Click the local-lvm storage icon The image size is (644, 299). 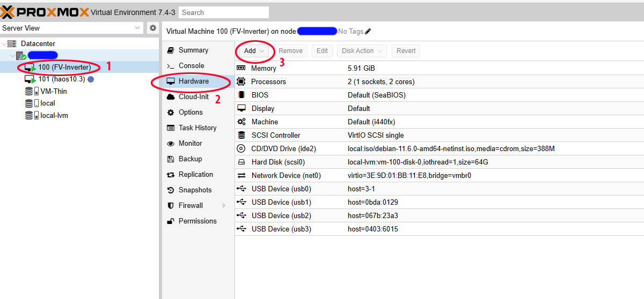[32, 115]
